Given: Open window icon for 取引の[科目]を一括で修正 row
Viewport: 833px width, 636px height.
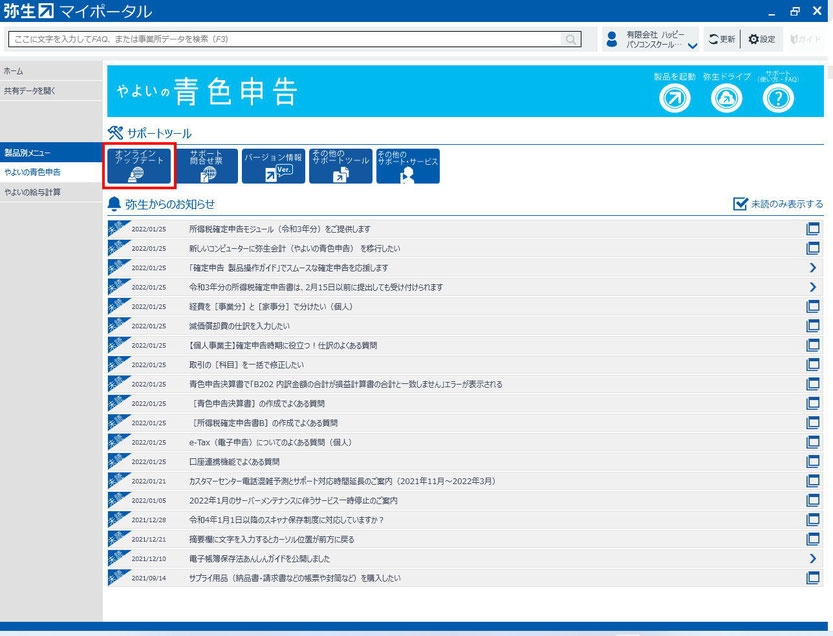Looking at the screenshot, I should tap(812, 364).
